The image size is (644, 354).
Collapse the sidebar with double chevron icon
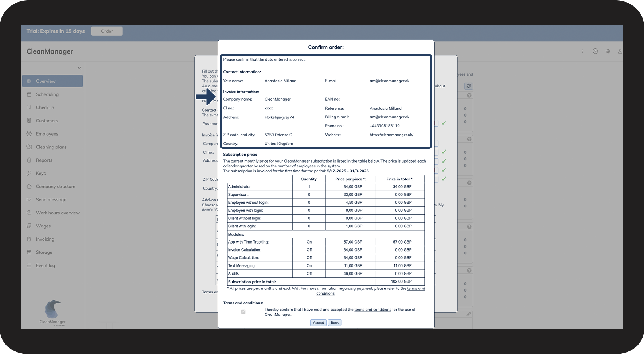79,68
